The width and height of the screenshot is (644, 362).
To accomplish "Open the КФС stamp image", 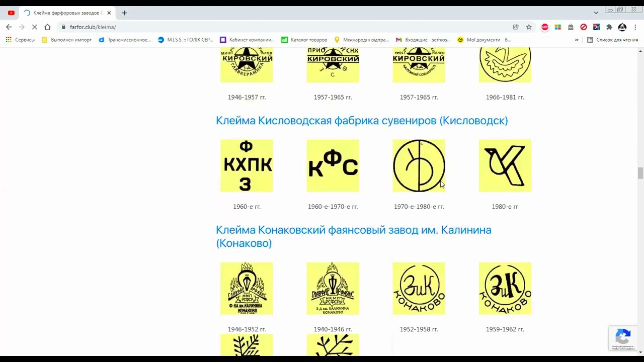I will (x=333, y=166).
